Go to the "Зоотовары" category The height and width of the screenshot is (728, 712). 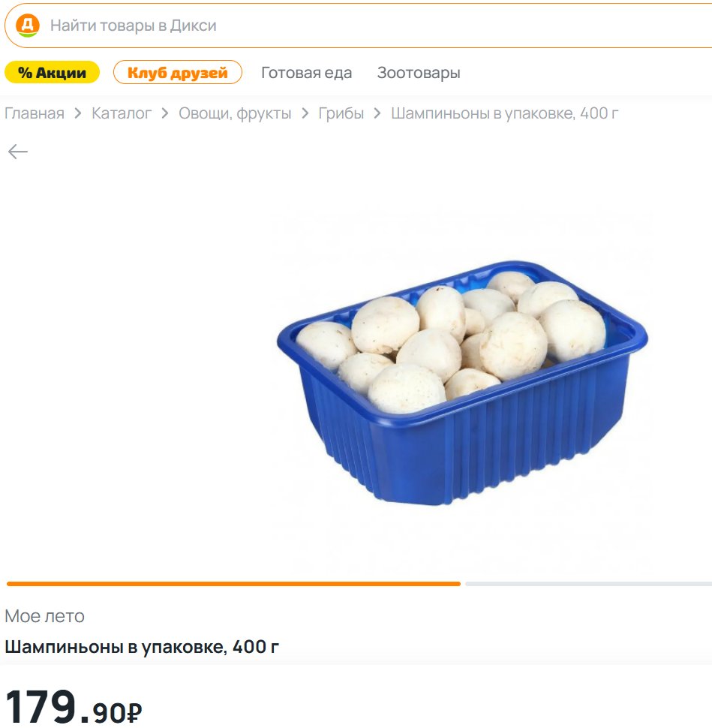click(419, 73)
